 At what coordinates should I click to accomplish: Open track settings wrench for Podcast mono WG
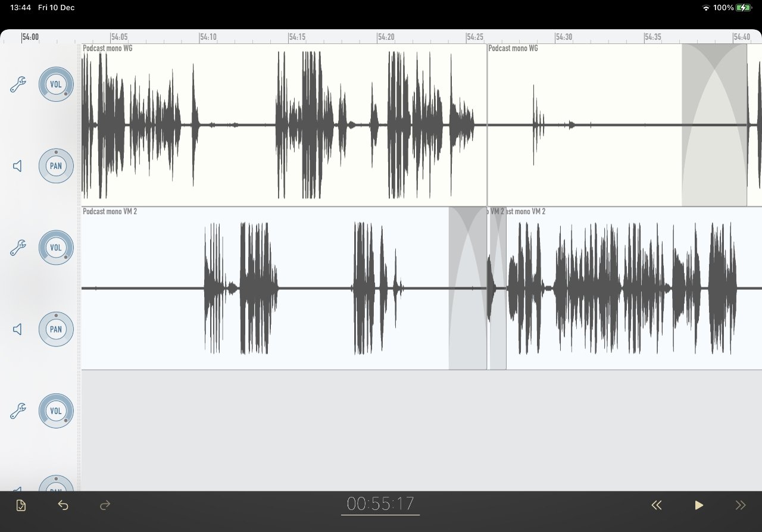click(x=18, y=85)
